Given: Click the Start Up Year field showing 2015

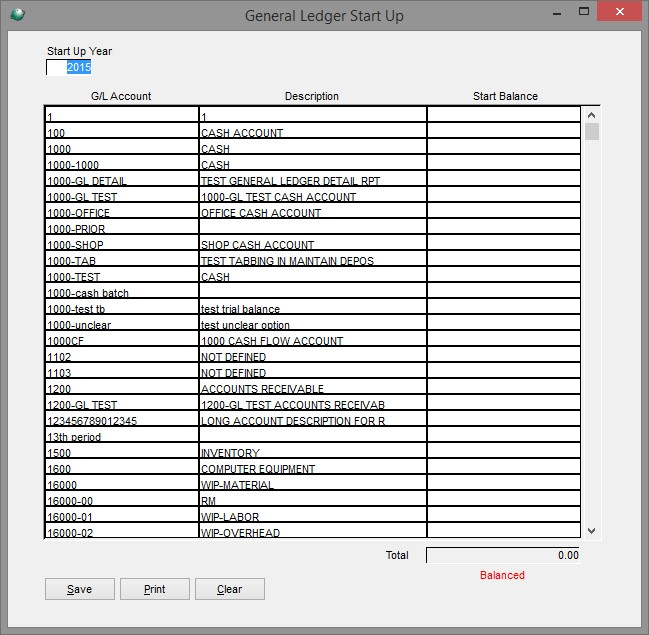Looking at the screenshot, I should 69,67.
